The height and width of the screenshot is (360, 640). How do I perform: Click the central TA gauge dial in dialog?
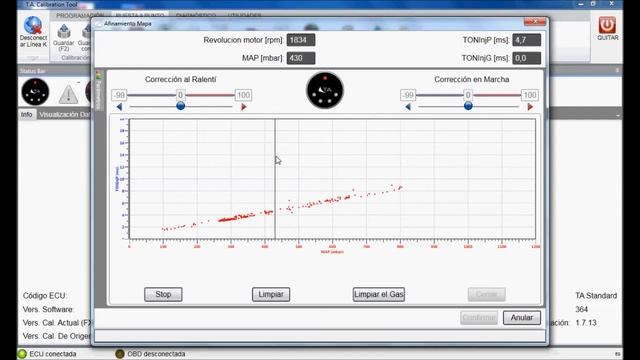[x=325, y=91]
